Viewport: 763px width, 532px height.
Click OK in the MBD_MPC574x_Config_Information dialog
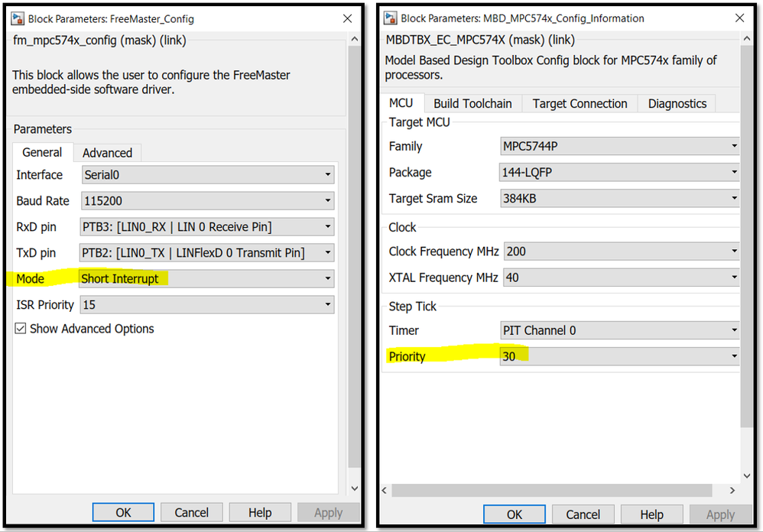click(x=515, y=514)
